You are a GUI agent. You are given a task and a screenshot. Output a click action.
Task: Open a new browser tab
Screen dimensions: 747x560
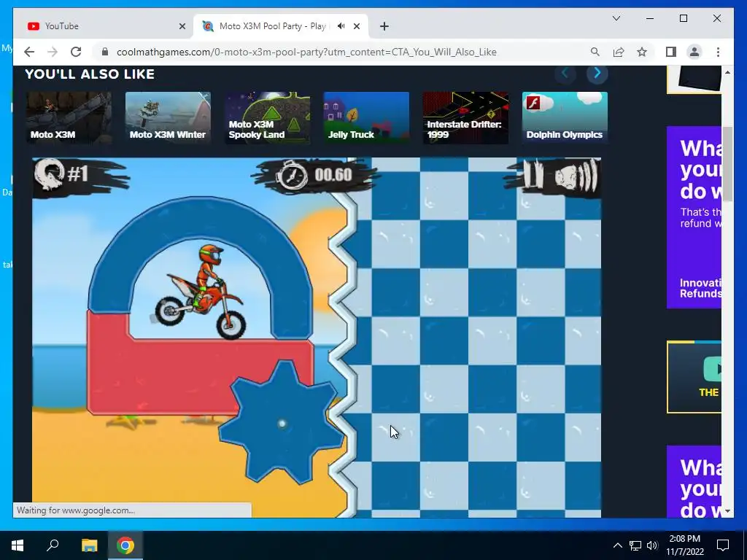[384, 26]
